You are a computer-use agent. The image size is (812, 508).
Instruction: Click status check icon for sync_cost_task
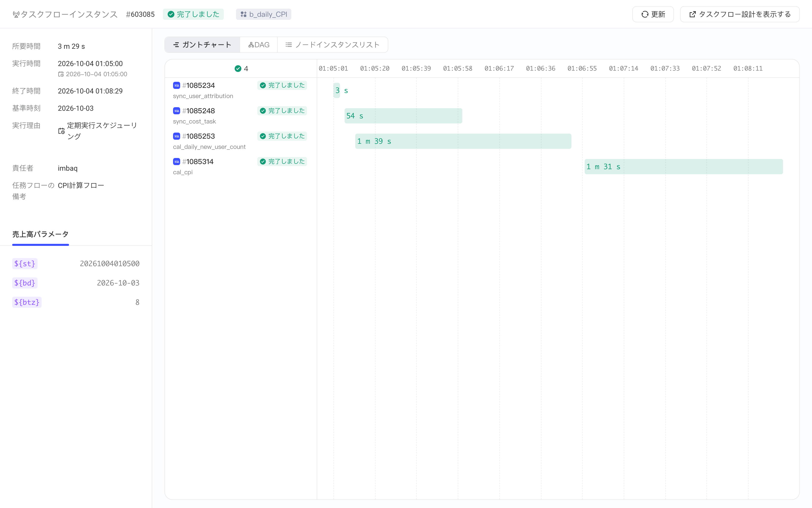coord(263,111)
